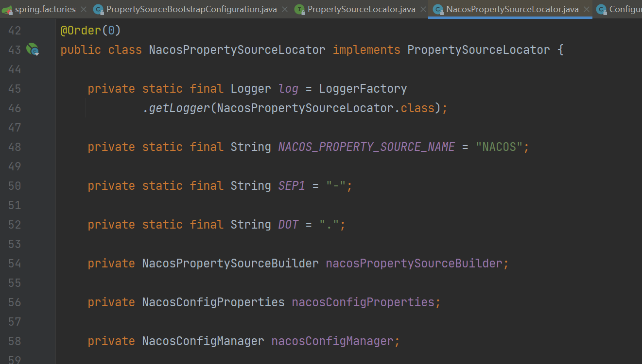Click line number 48 in the gutter
This screenshot has width=642, height=364.
coord(15,147)
